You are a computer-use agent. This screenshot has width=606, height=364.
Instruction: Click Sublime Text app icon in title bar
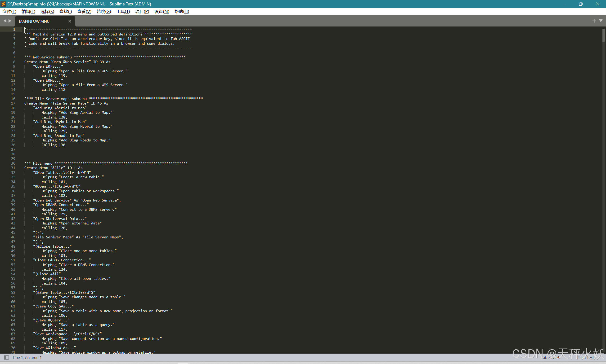point(3,4)
